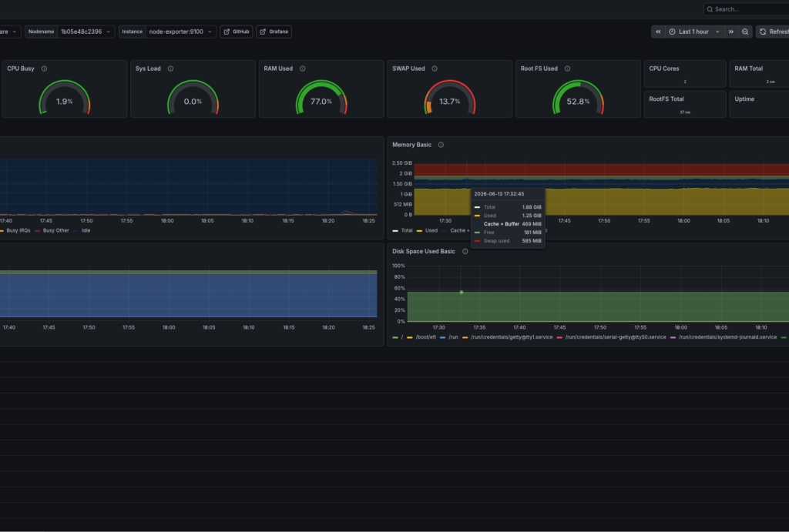Click the Sys Load info icon
The width and height of the screenshot is (789, 532).
click(170, 69)
